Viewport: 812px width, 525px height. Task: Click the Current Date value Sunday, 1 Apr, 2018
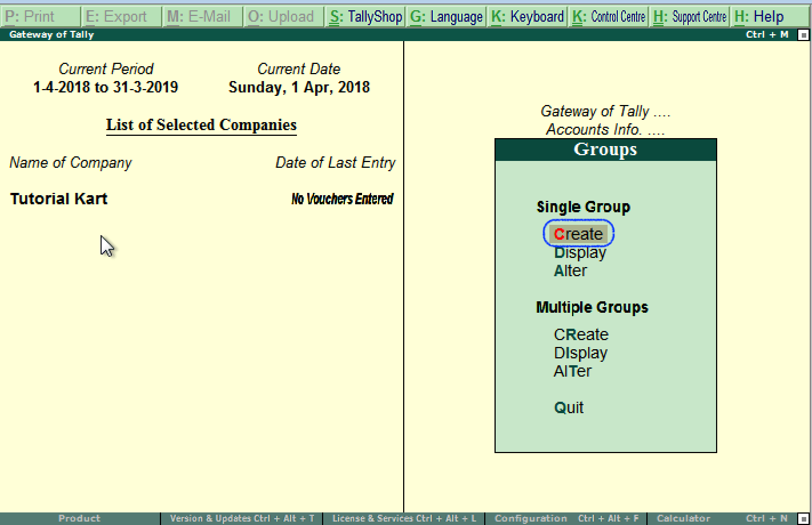299,87
